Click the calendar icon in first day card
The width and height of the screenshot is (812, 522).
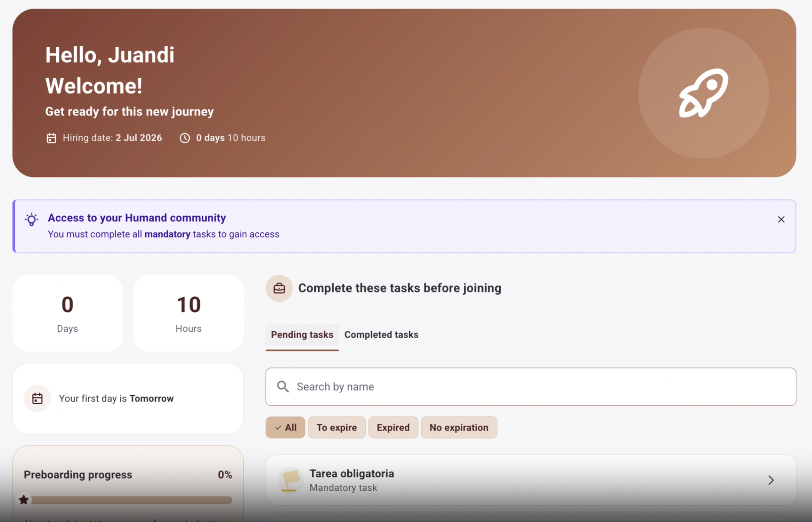click(x=37, y=398)
